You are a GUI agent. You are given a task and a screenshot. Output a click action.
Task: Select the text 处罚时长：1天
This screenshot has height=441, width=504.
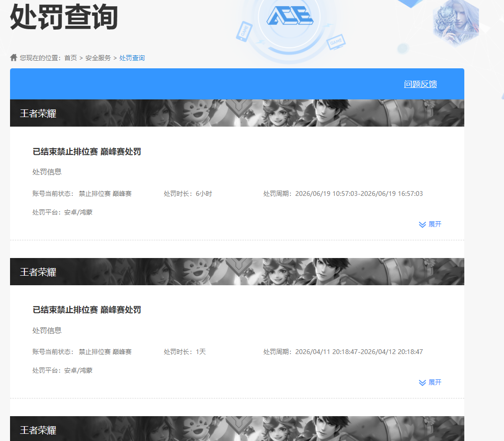(185, 352)
